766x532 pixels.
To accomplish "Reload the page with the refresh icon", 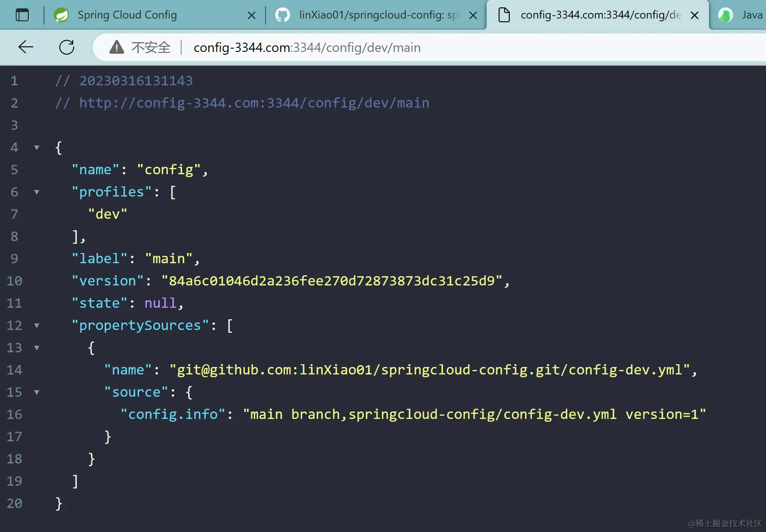I will [x=67, y=47].
